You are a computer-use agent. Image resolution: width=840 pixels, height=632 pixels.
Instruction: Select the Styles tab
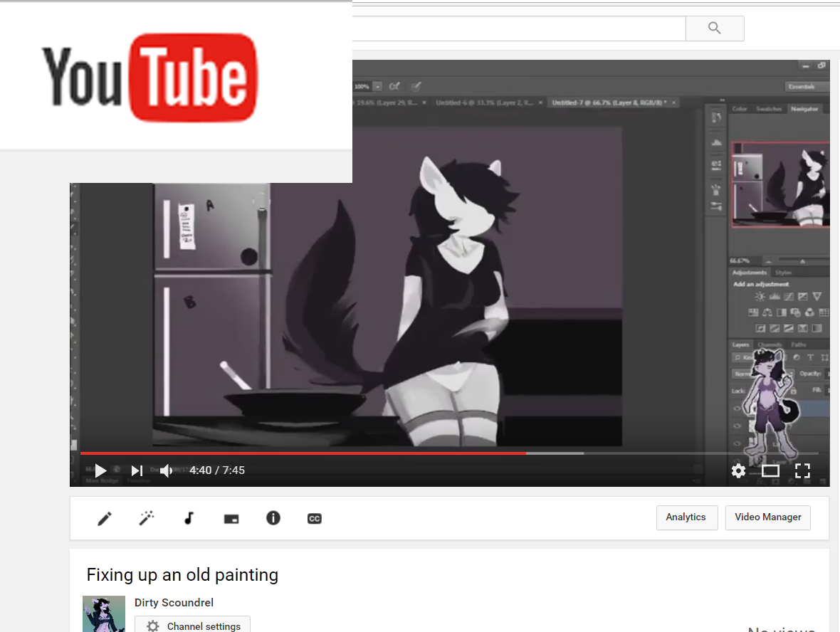tap(783, 273)
